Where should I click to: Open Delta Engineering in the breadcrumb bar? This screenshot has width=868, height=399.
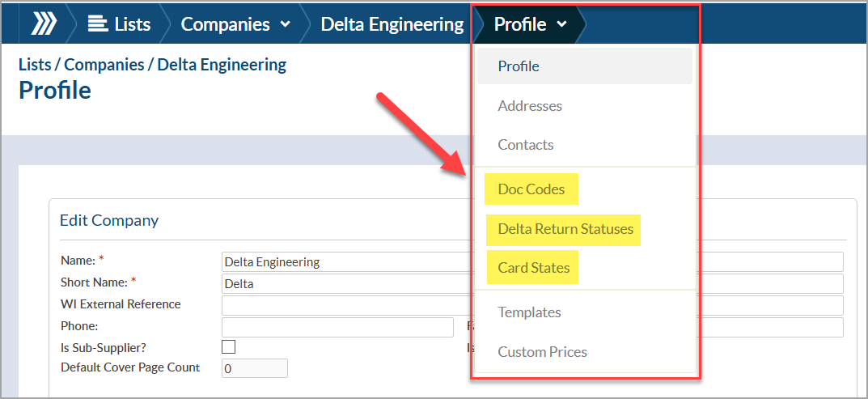(x=392, y=24)
